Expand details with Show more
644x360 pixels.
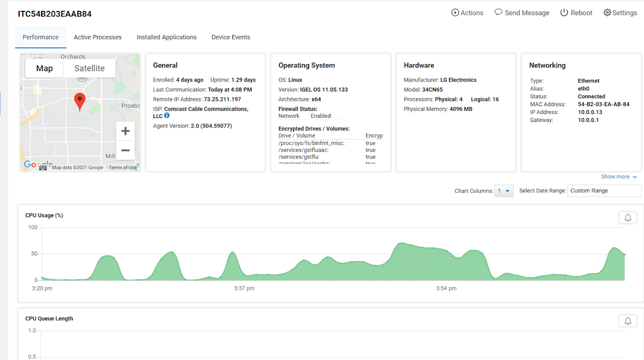pyautogui.click(x=619, y=177)
